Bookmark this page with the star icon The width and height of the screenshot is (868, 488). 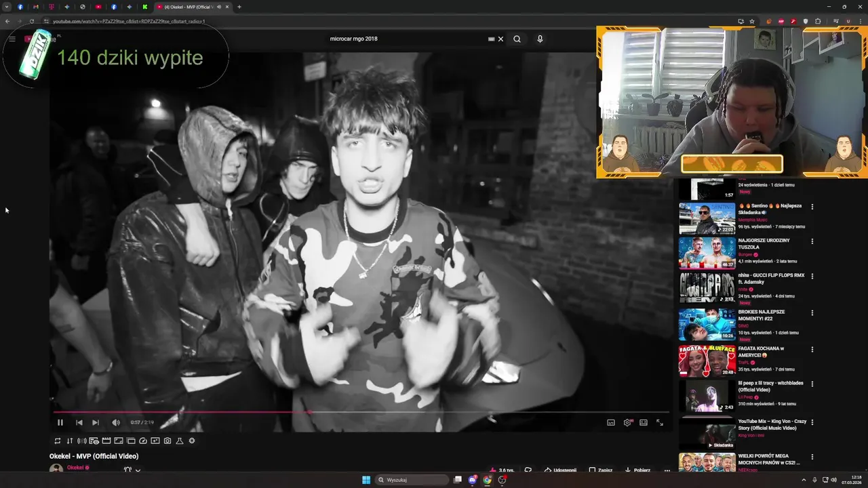pyautogui.click(x=752, y=21)
